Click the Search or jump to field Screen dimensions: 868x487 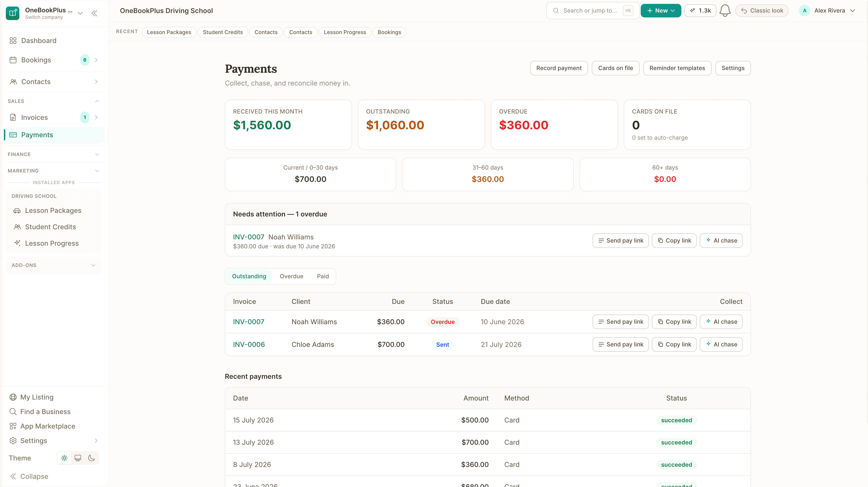(593, 11)
